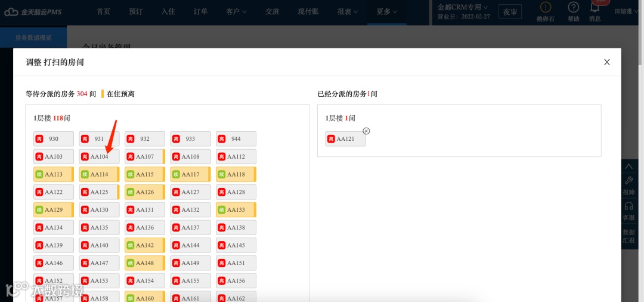Assign room 930

(x=54, y=139)
